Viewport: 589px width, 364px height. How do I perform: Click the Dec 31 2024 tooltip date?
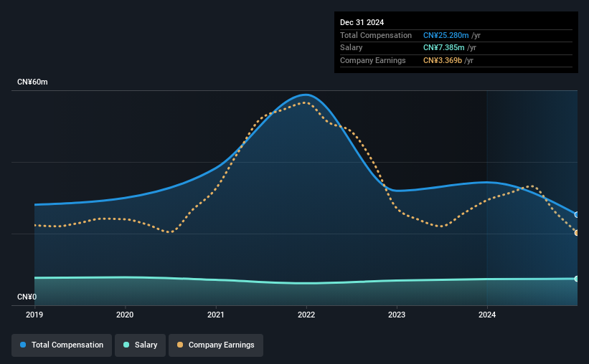tap(362, 22)
